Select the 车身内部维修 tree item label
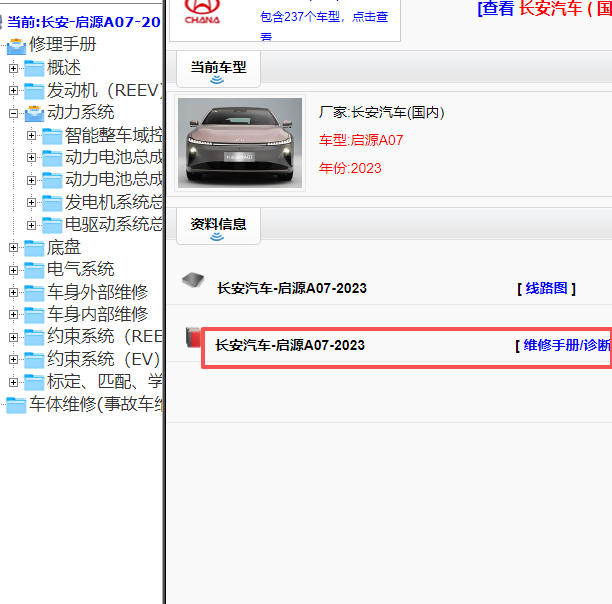The height and width of the screenshot is (604, 612). 98,314
